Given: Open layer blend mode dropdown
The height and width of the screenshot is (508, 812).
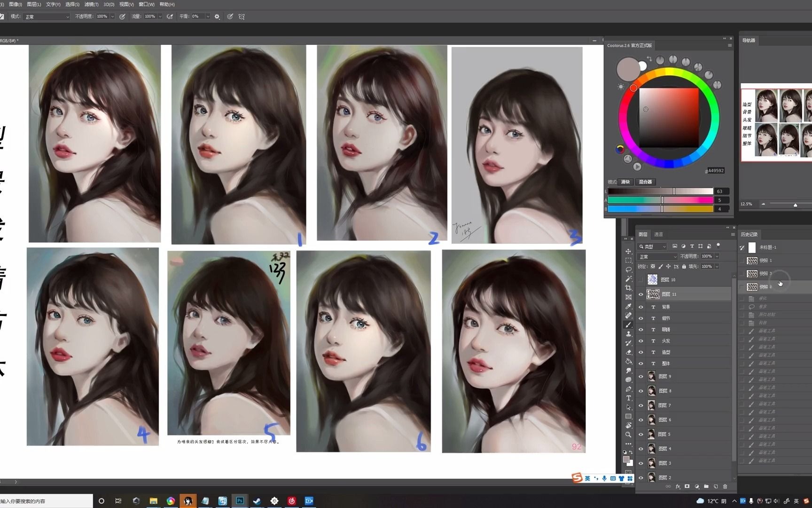Looking at the screenshot, I should (x=657, y=256).
